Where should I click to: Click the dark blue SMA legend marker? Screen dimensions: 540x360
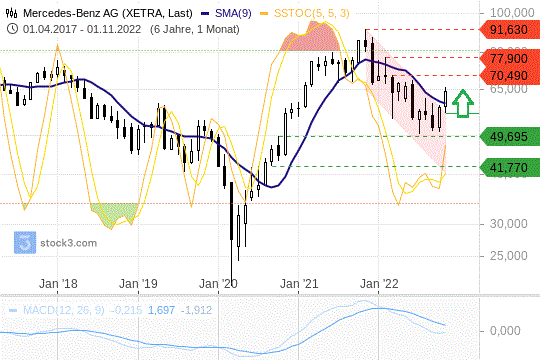(x=205, y=14)
